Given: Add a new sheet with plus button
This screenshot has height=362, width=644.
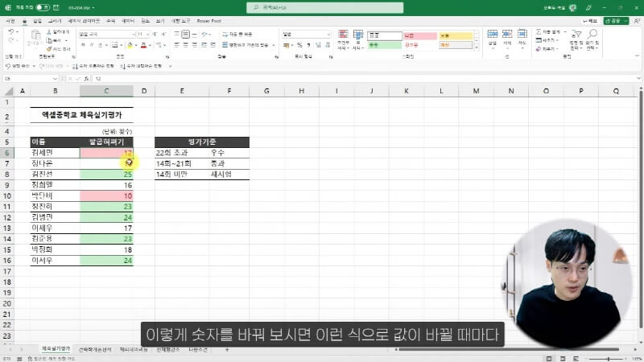Looking at the screenshot, I should (x=227, y=349).
